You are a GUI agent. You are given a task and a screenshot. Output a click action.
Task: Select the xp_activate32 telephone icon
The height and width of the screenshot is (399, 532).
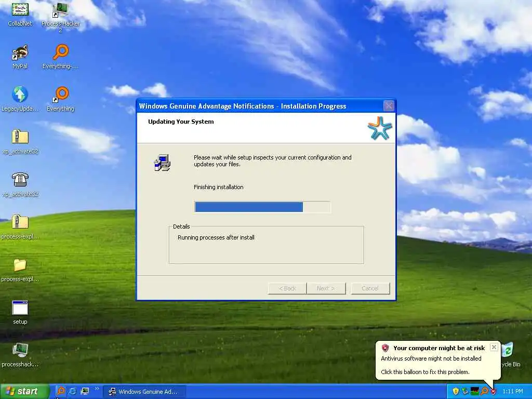pyautogui.click(x=20, y=184)
